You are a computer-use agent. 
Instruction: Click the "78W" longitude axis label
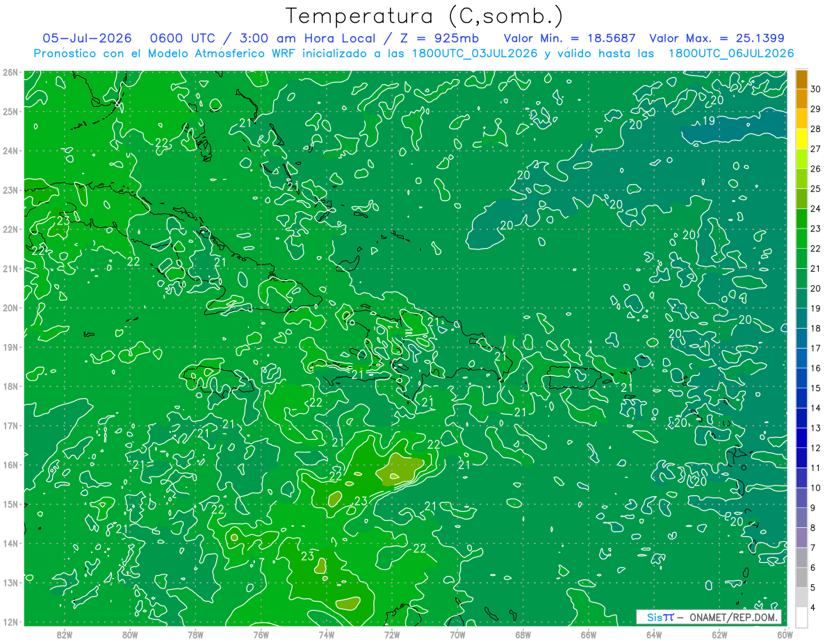195,634
